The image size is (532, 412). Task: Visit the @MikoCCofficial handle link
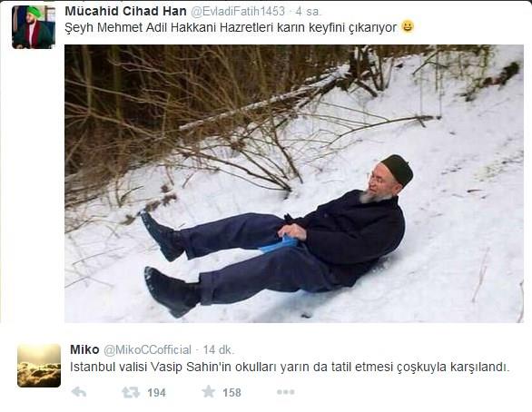click(148, 349)
